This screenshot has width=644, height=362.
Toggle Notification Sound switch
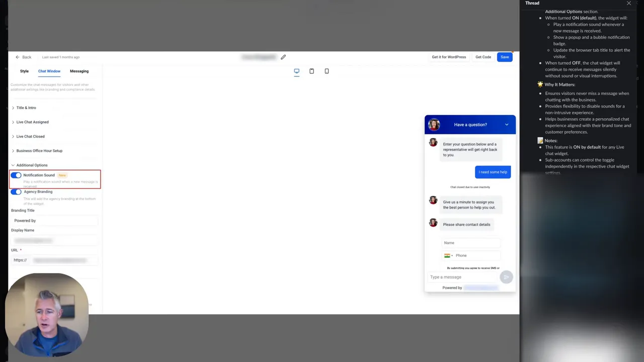click(16, 175)
